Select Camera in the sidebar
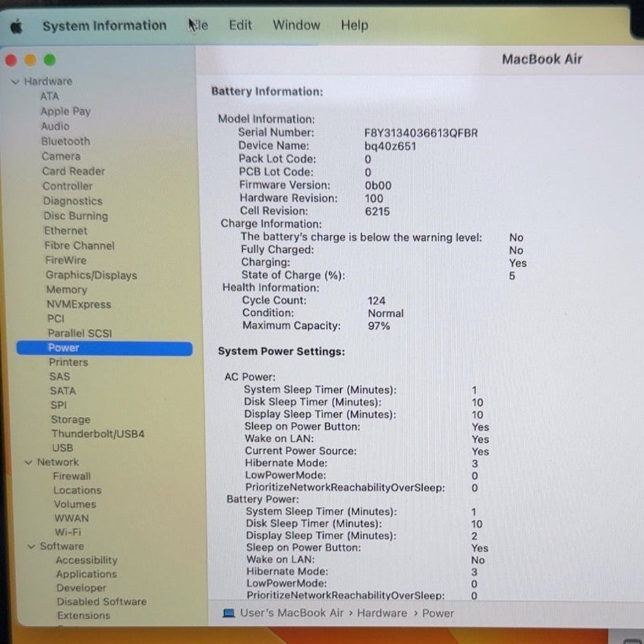This screenshot has width=644, height=644. tap(61, 156)
